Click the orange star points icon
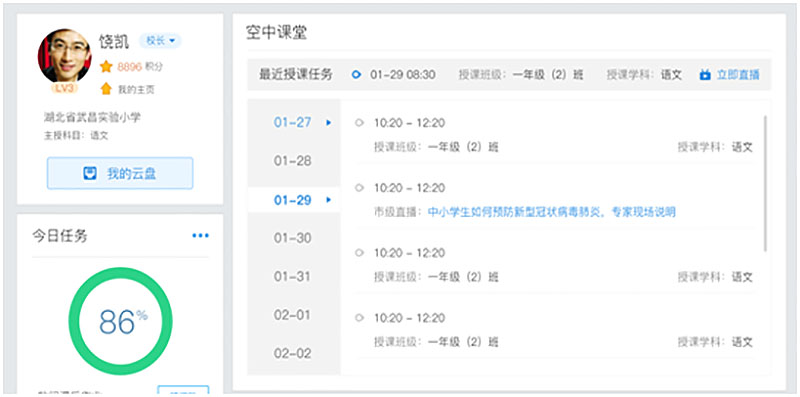Image resolution: width=800 pixels, height=397 pixels. pos(106,66)
